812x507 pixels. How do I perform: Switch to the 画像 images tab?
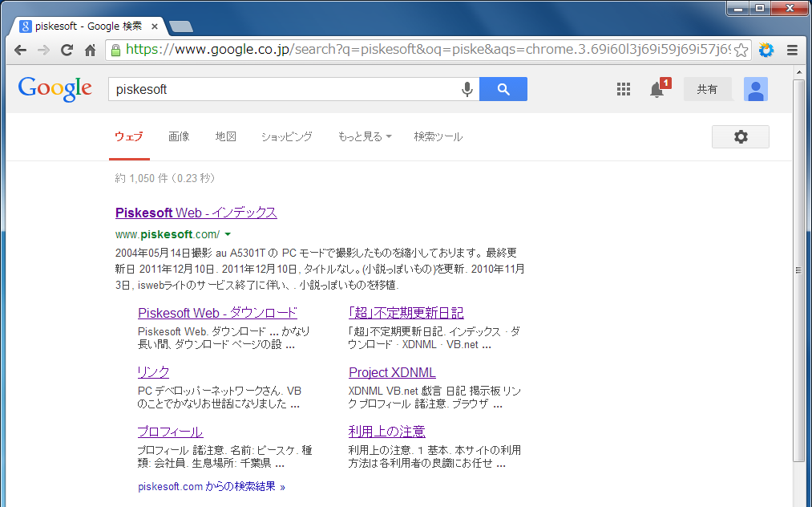tap(180, 137)
